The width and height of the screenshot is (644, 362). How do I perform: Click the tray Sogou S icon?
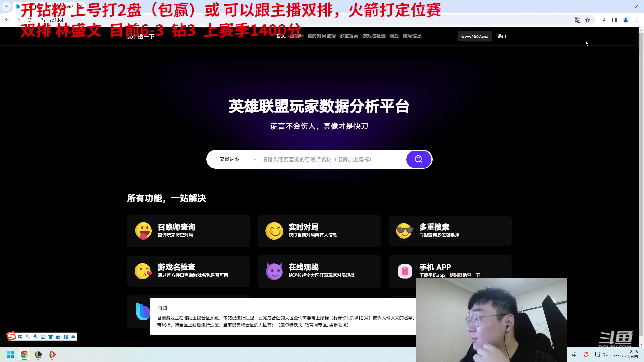click(586, 354)
